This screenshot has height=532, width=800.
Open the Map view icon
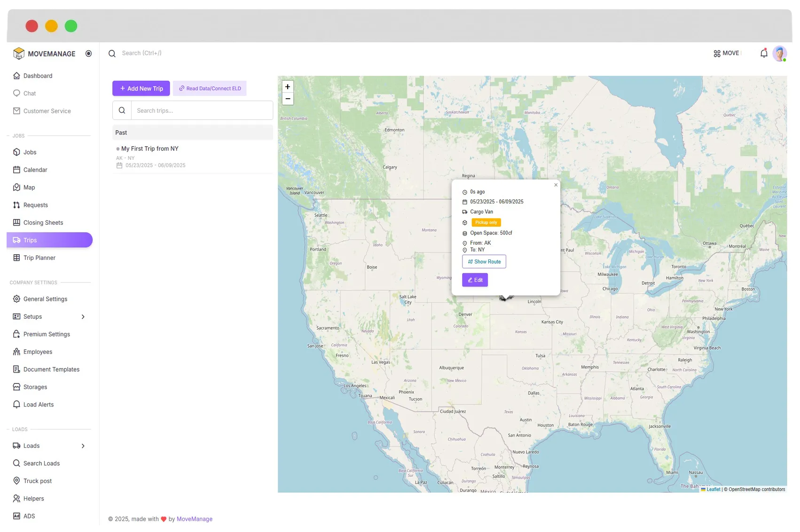pos(17,187)
